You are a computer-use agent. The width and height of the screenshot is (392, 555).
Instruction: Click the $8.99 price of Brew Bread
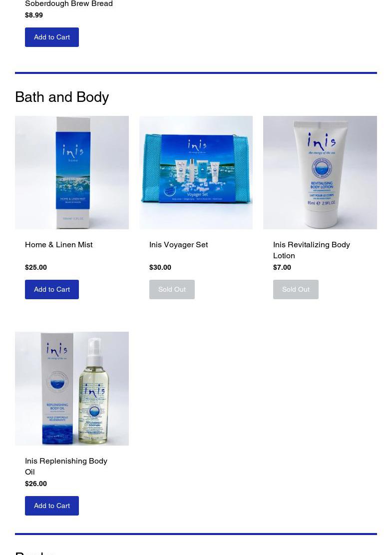click(x=34, y=15)
